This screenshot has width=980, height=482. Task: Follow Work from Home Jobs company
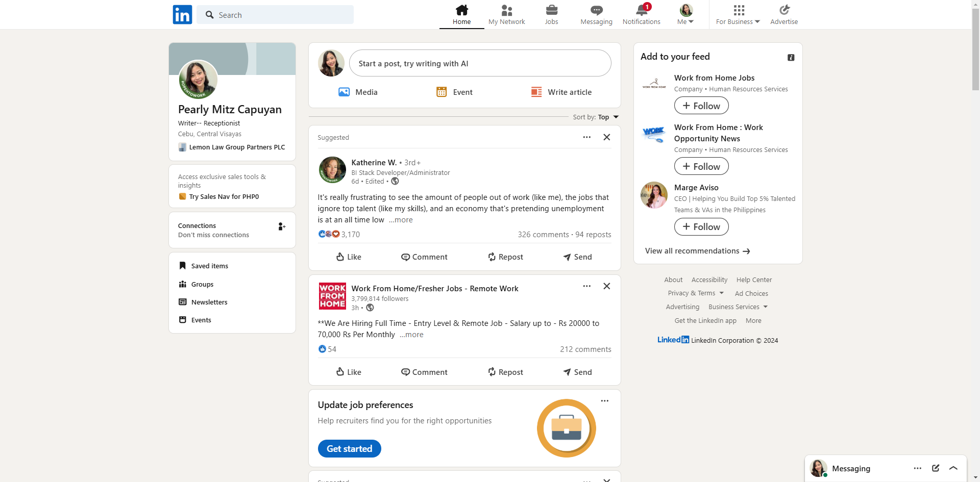pos(701,106)
